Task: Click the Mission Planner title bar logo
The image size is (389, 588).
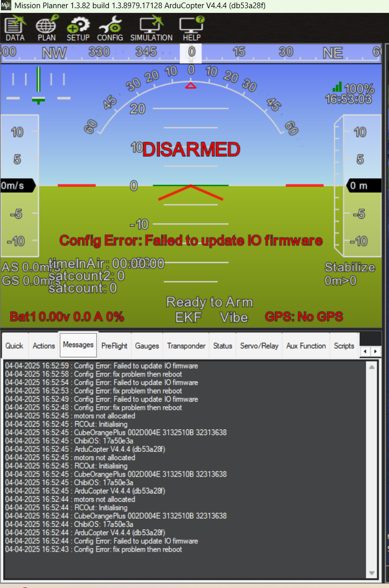Action: [x=6, y=6]
